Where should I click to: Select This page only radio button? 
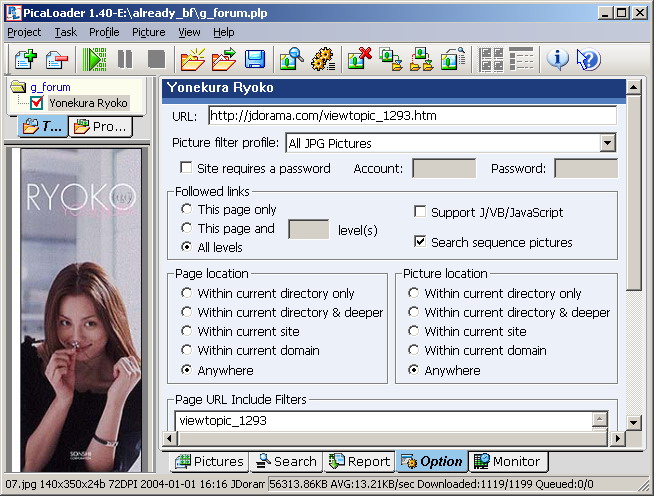187,210
